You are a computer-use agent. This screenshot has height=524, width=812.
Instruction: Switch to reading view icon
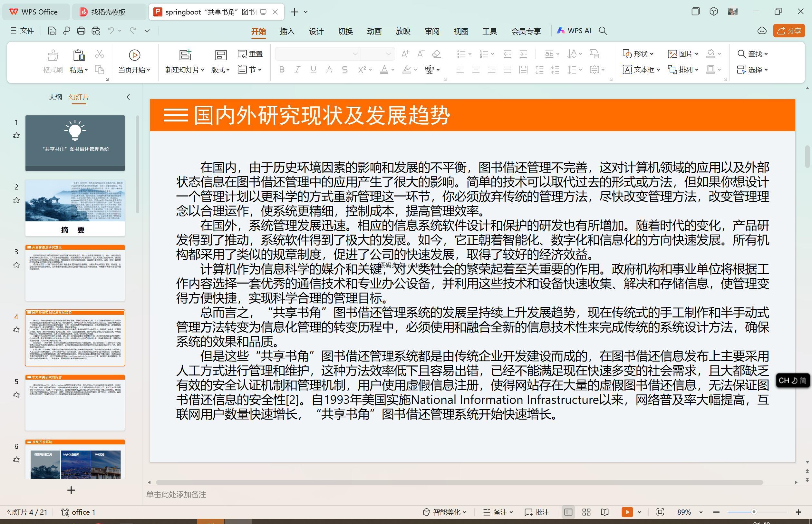coord(604,512)
